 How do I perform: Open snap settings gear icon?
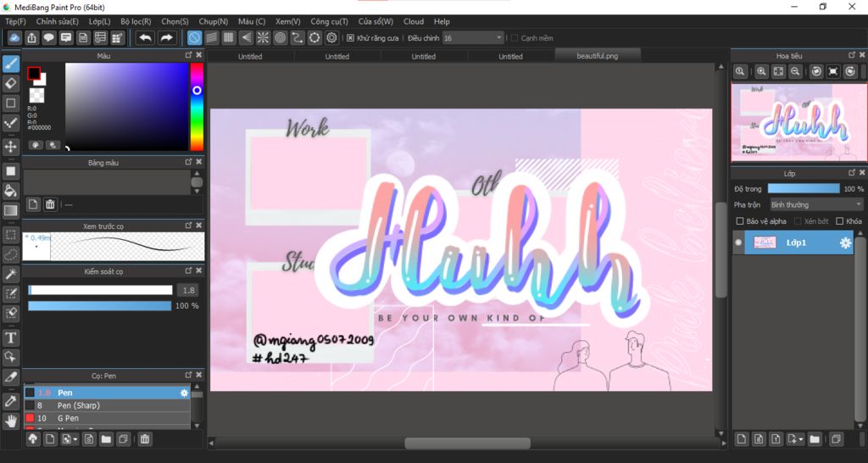tap(331, 37)
